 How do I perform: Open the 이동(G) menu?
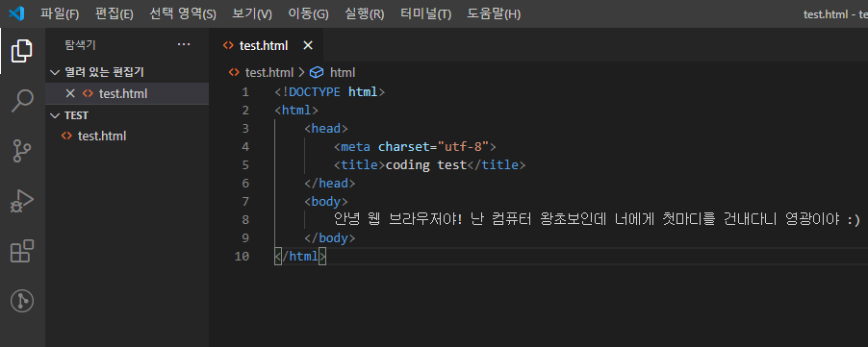coord(308,14)
